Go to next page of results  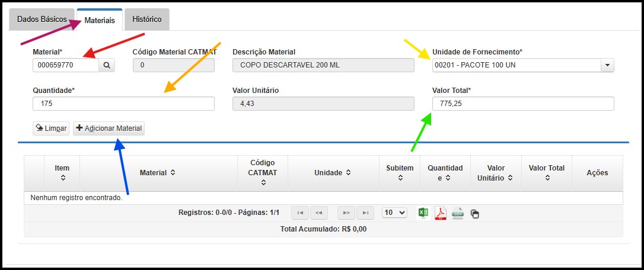(x=346, y=213)
